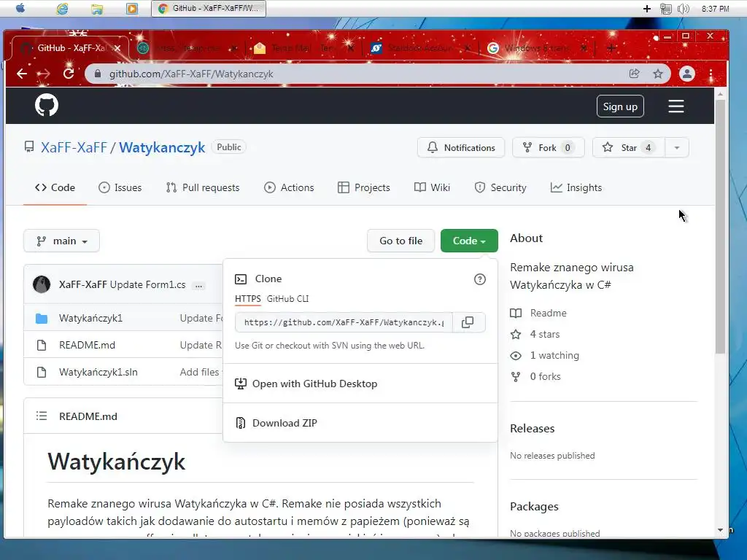This screenshot has width=747, height=560.
Task: Select the GitHub CLI clone tab
Action: coord(287,298)
